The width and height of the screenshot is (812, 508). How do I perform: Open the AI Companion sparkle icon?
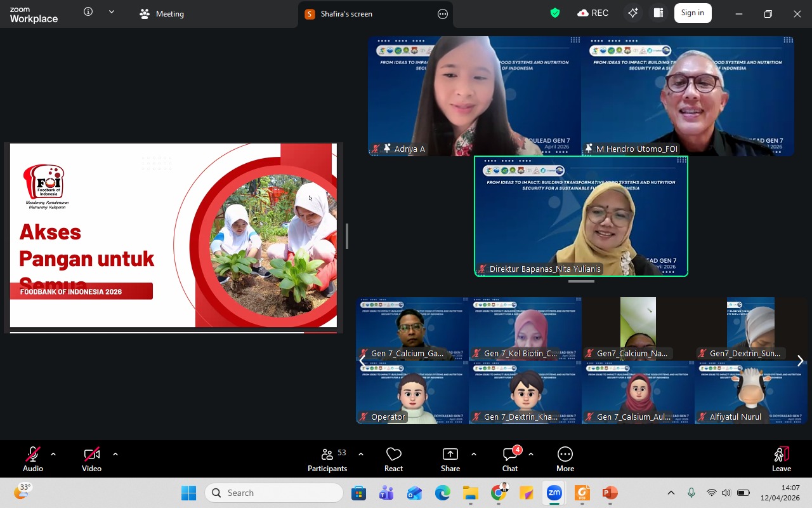click(632, 13)
